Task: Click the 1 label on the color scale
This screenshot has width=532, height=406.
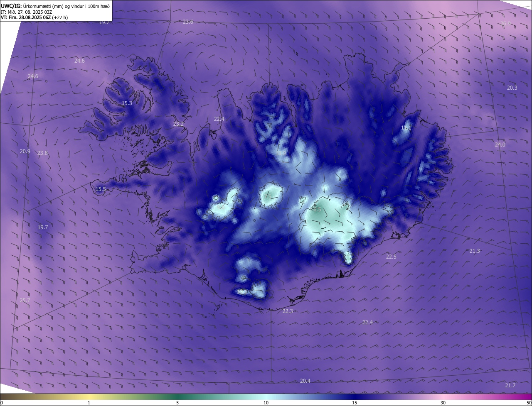Action: [x=89, y=403]
